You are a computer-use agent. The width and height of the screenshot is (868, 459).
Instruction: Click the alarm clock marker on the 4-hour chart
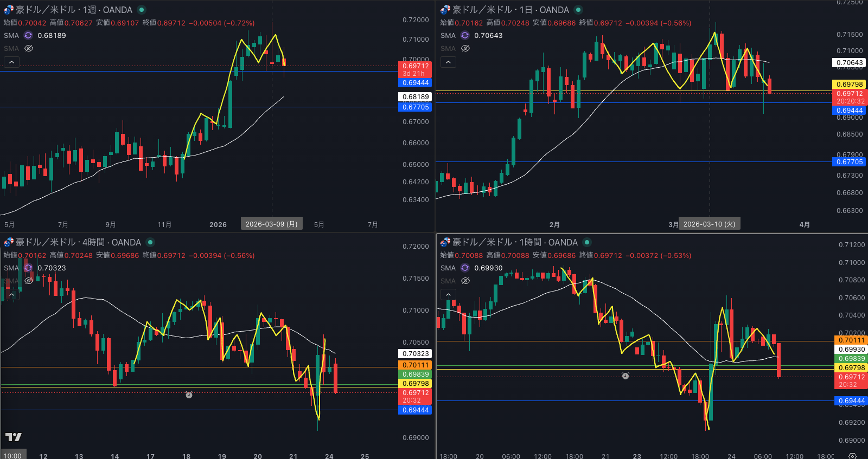tap(189, 395)
